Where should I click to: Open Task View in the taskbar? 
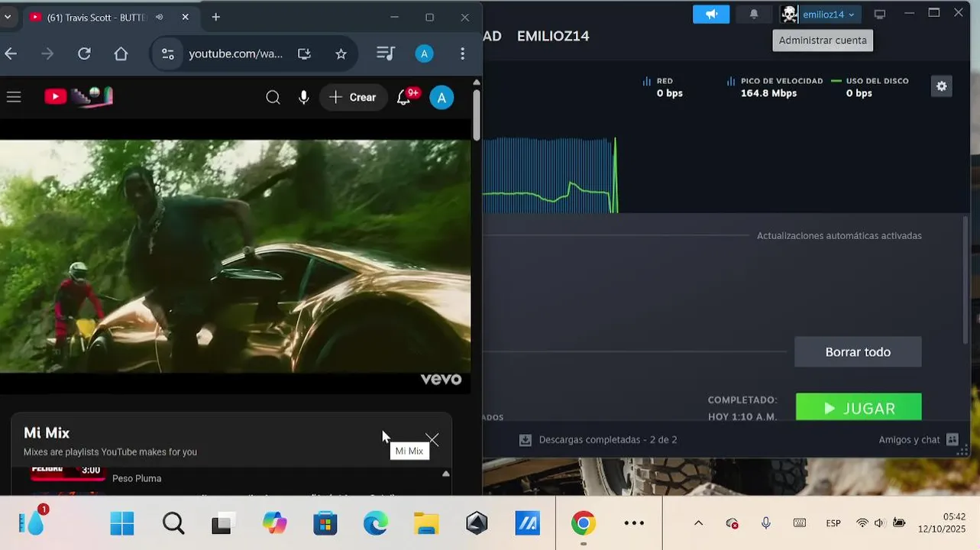click(x=222, y=524)
